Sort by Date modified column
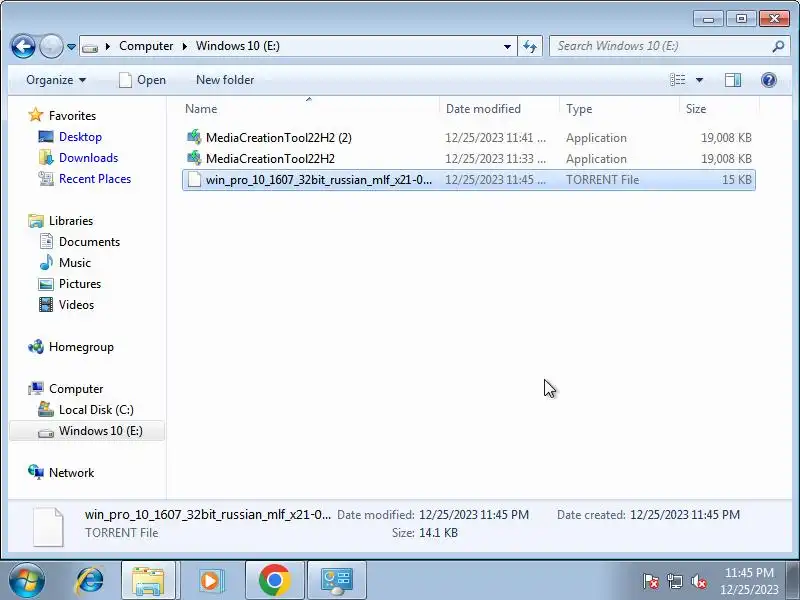The image size is (800, 600). tap(483, 109)
